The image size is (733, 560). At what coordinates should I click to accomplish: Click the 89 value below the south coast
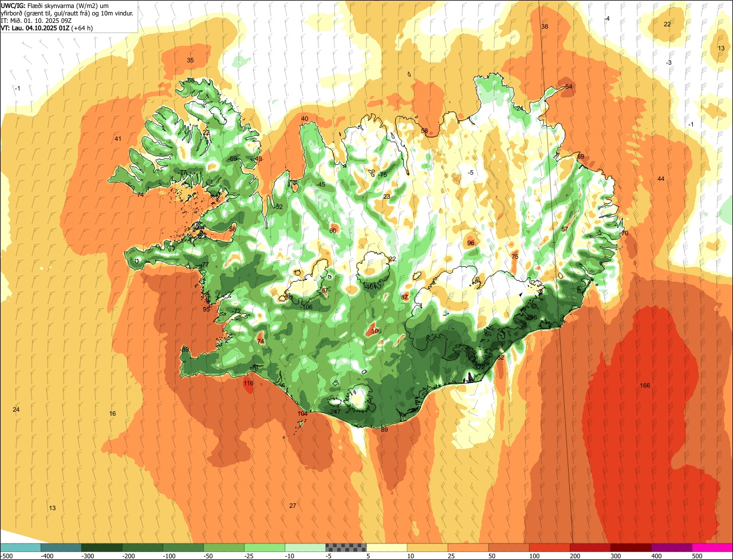click(384, 429)
